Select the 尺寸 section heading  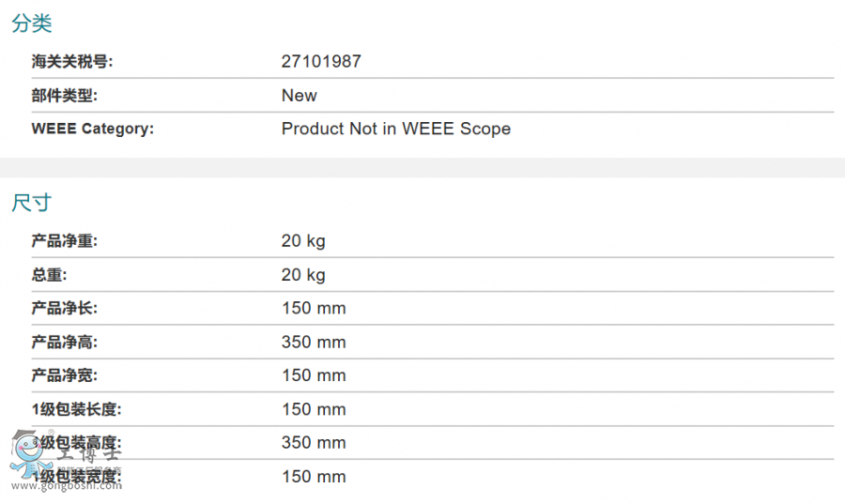31,203
